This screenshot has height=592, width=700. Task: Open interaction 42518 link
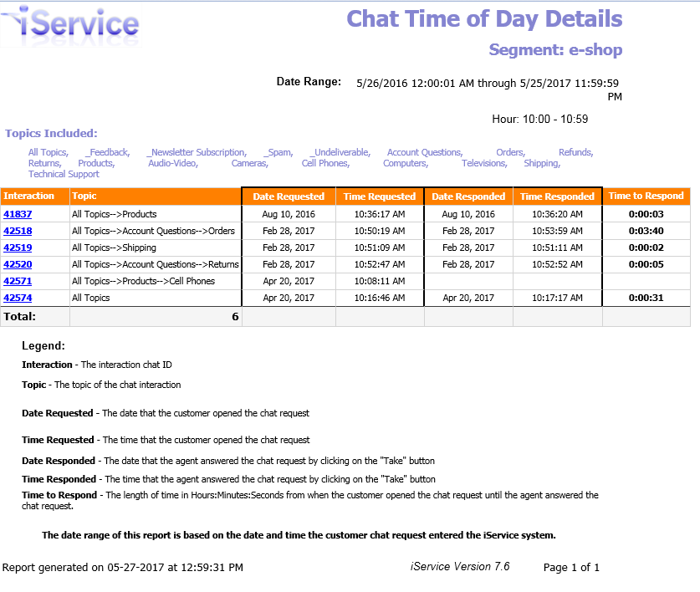[18, 232]
